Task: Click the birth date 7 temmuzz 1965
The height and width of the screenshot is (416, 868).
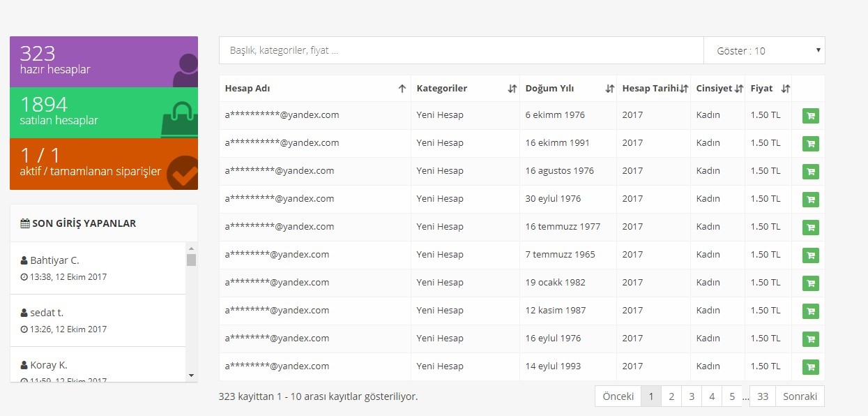Action: [561, 255]
